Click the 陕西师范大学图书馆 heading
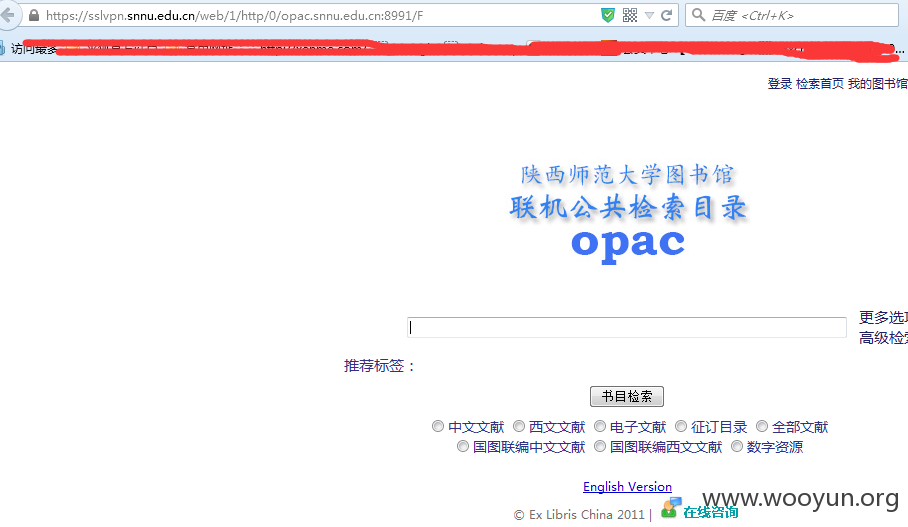The image size is (908, 527). click(x=627, y=174)
